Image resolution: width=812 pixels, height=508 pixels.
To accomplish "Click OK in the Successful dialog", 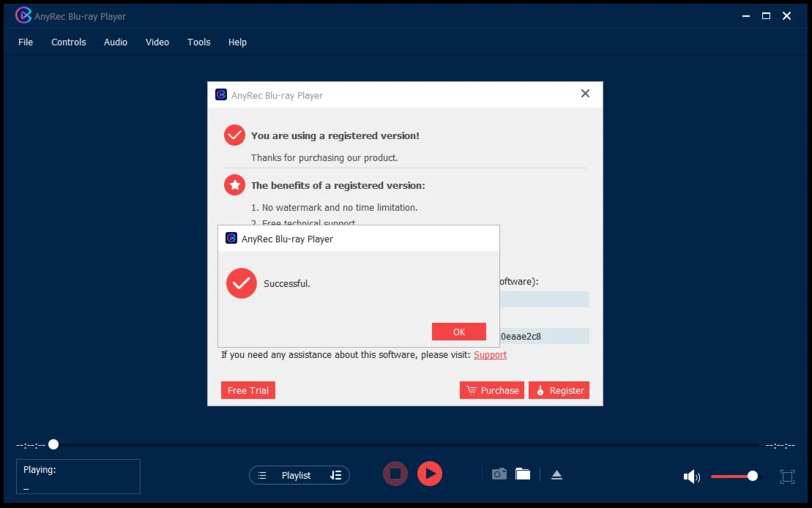I will point(459,332).
